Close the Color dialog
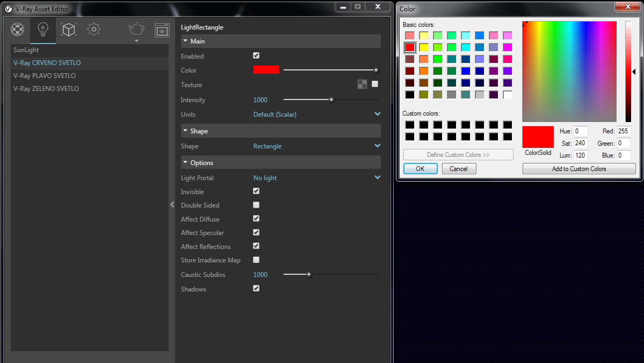Screen dimensions: 644x363 (627, 6)
